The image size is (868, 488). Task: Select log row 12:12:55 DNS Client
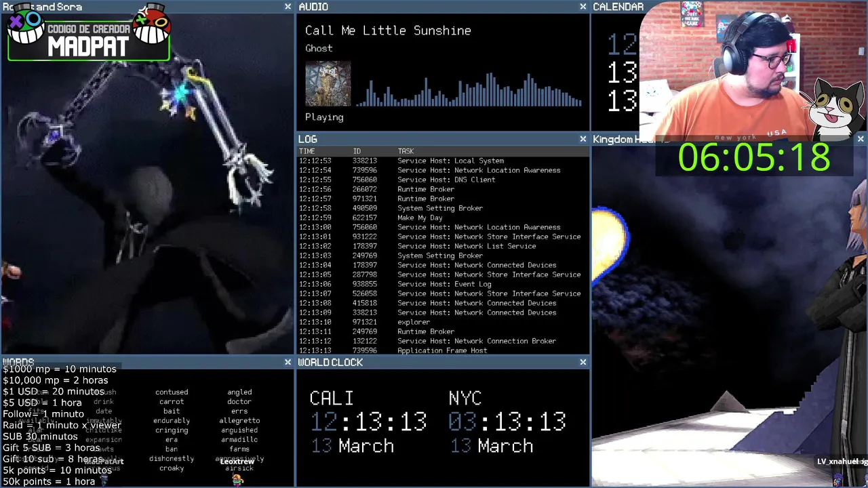point(443,180)
